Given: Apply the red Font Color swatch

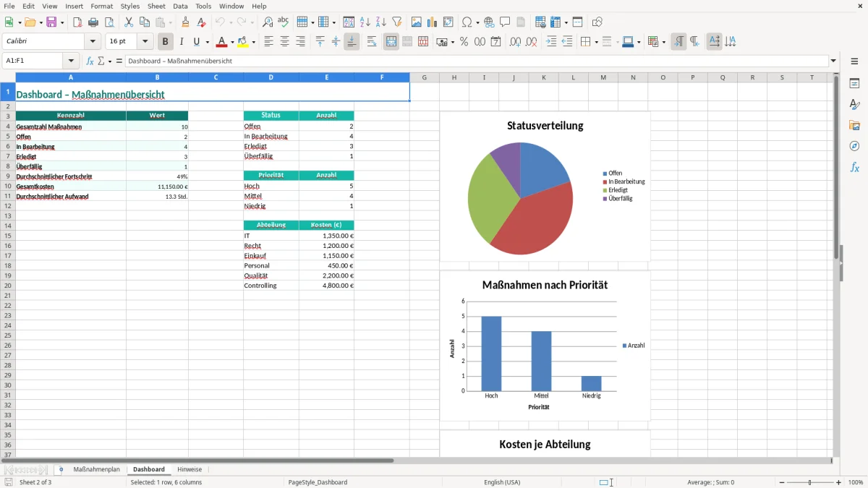Looking at the screenshot, I should click(222, 42).
